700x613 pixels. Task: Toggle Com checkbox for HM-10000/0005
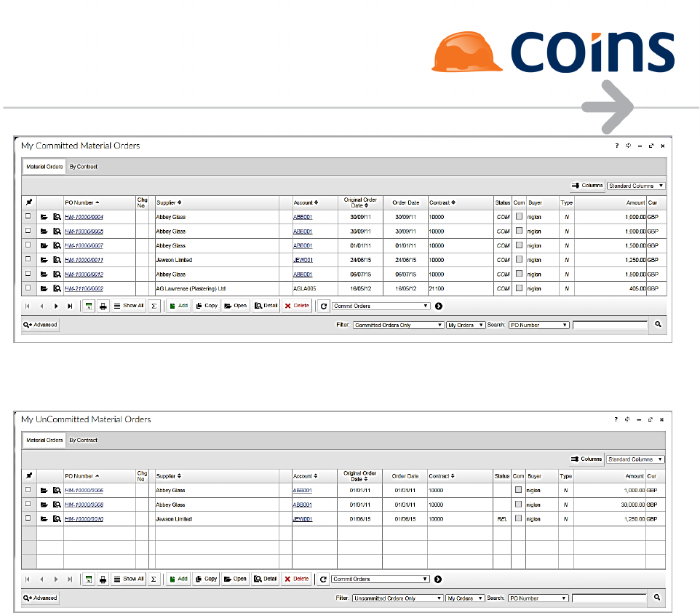(520, 231)
